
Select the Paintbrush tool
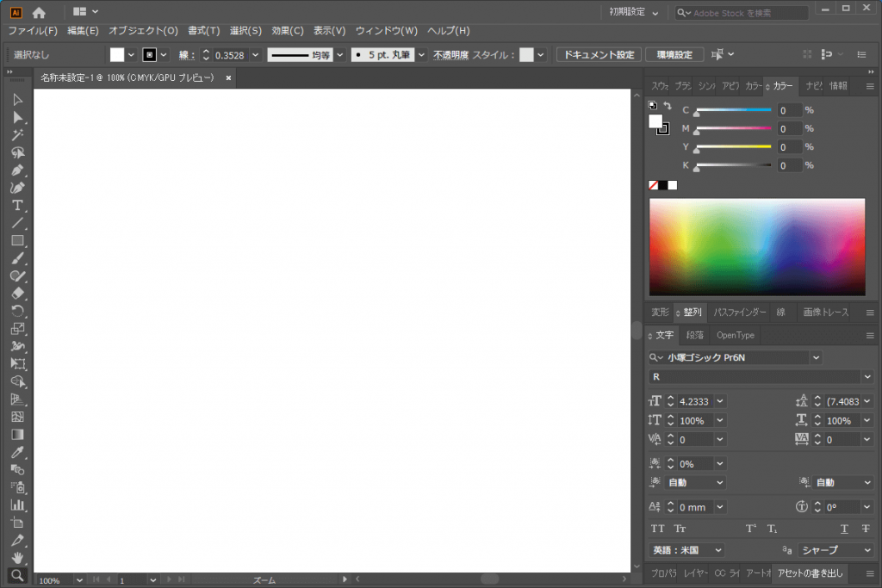17,258
